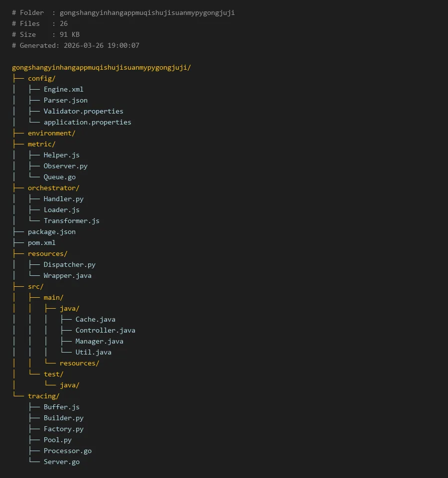This screenshot has height=478, width=448.
Task: Click the config/ folder entry
Action: pyautogui.click(x=41, y=78)
